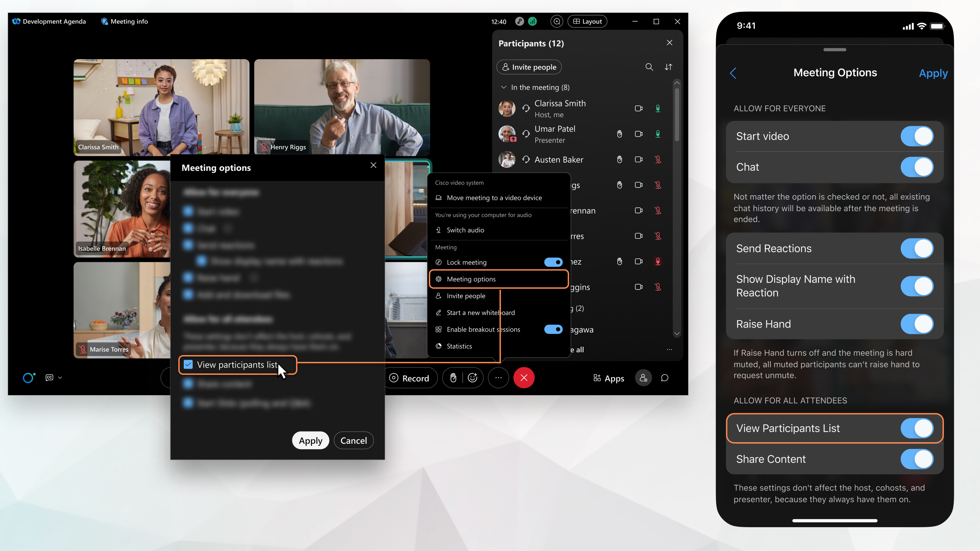Click the Record button in meeting controls

tap(409, 378)
